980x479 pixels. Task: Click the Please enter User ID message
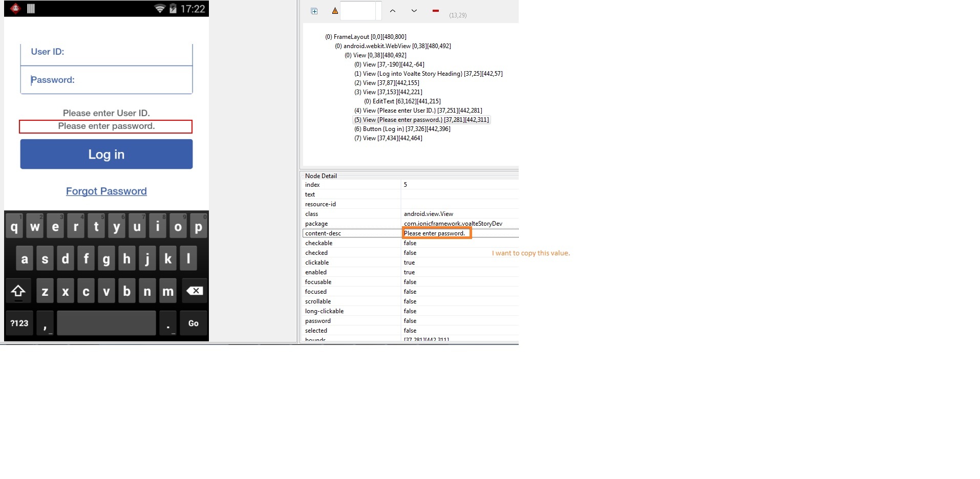106,113
